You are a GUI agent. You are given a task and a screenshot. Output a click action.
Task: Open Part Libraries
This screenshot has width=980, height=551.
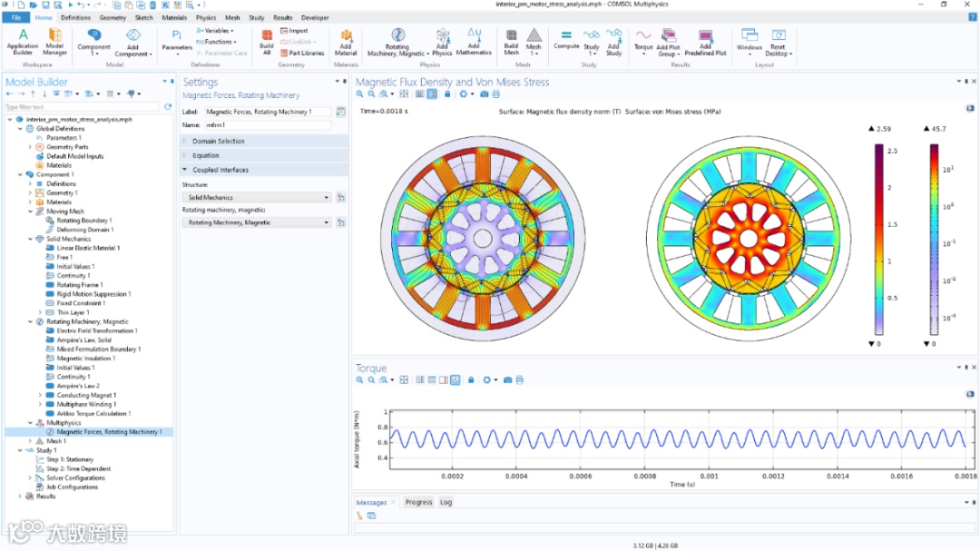[x=302, y=54]
